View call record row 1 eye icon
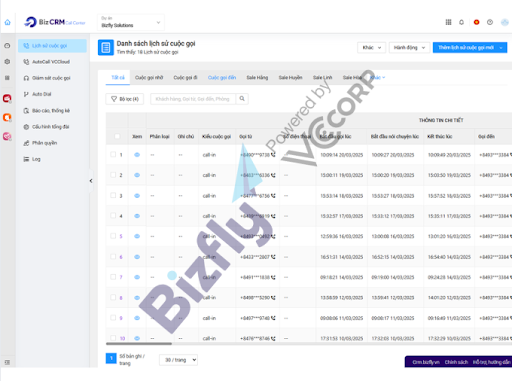The width and height of the screenshot is (512, 381). [x=137, y=155]
